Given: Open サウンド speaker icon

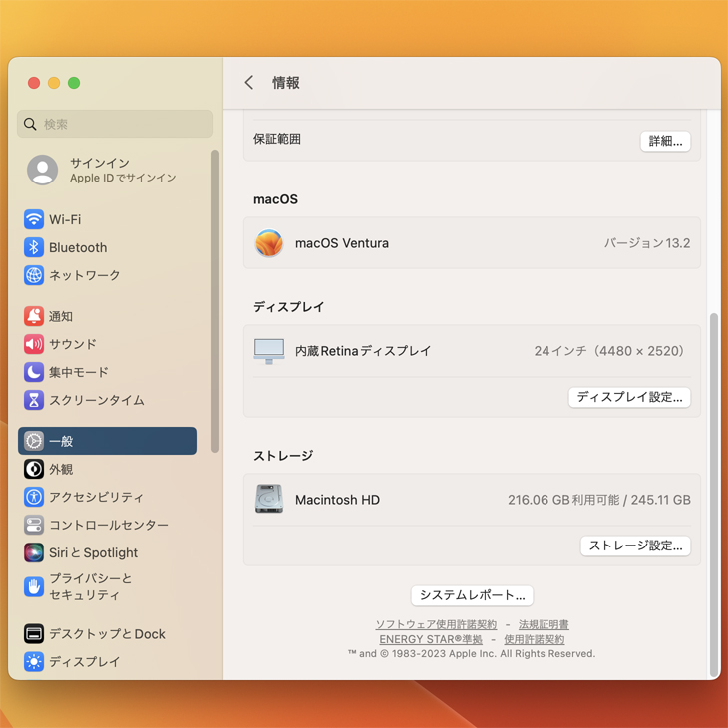Looking at the screenshot, I should (34, 344).
